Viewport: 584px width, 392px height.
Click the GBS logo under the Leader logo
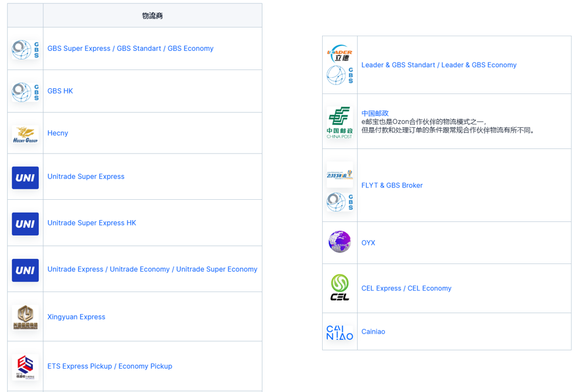click(340, 75)
